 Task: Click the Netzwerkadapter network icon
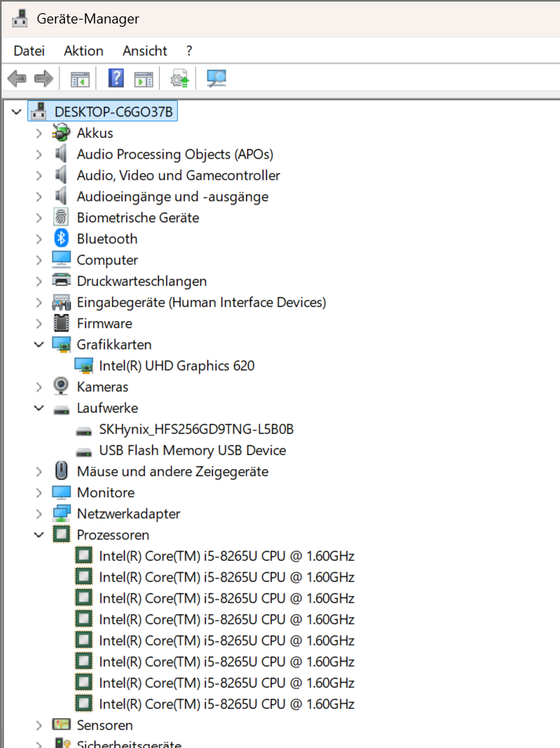[x=61, y=513]
